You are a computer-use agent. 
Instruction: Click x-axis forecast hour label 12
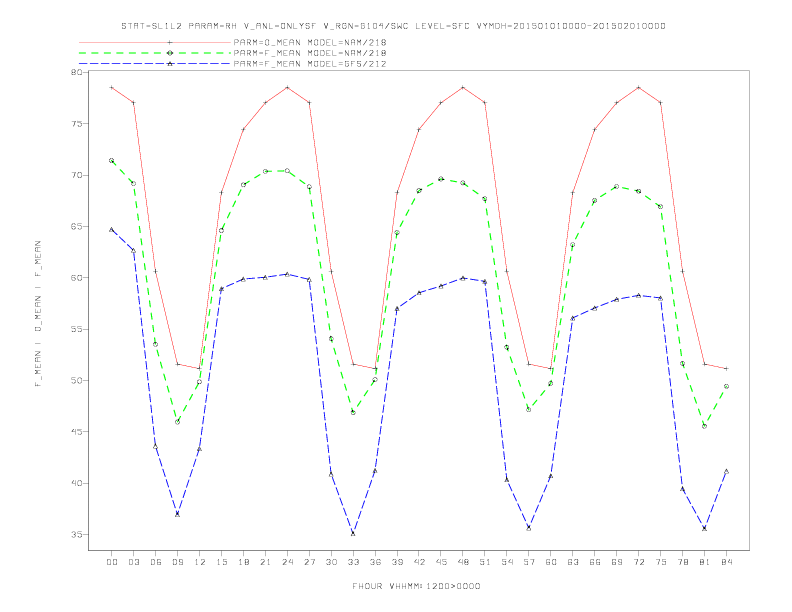click(200, 562)
